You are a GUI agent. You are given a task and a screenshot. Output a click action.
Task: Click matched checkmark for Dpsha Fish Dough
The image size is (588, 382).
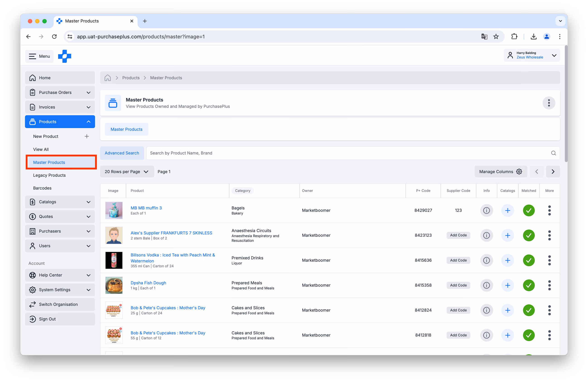pyautogui.click(x=529, y=285)
